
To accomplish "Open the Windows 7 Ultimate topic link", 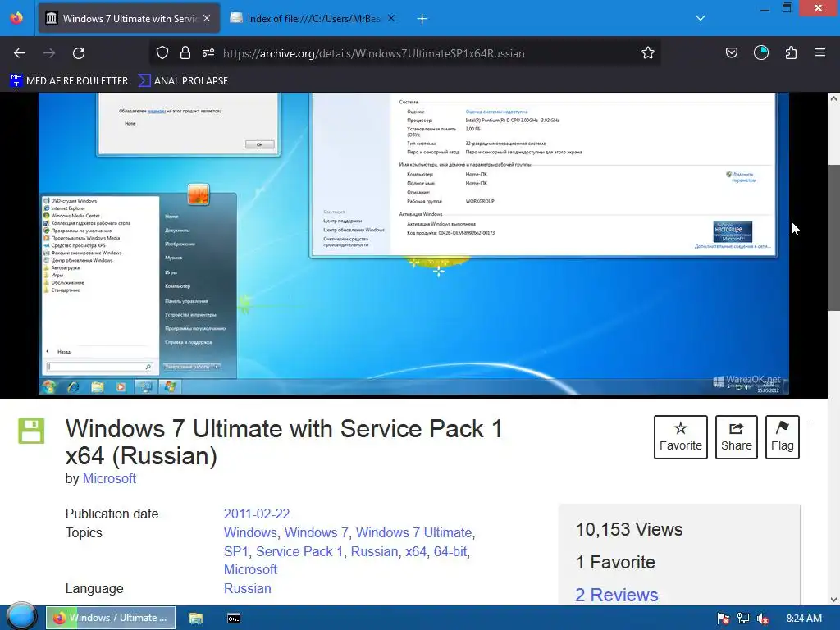I will coord(413,532).
